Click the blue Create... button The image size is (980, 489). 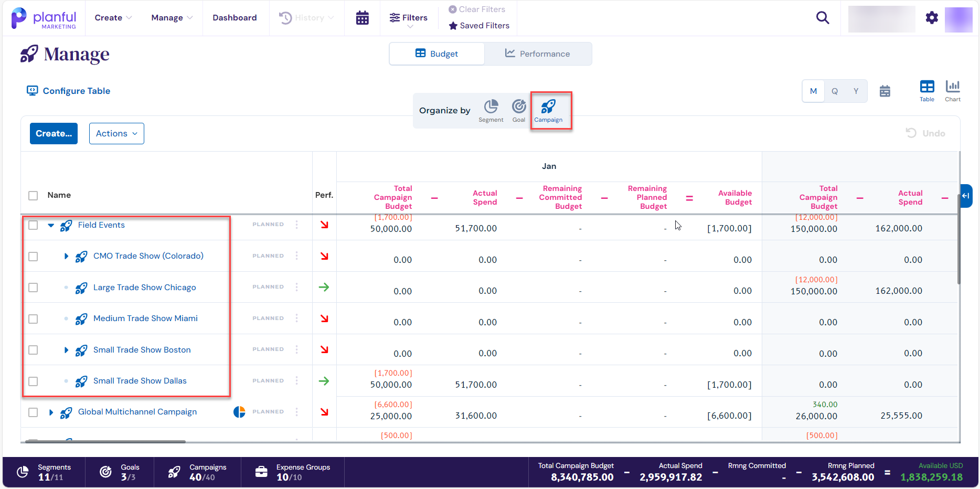pos(54,133)
